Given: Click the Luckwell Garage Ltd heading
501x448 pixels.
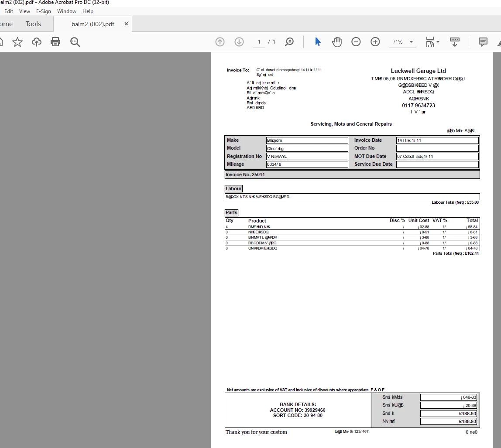Looking at the screenshot, I should click(x=418, y=71).
